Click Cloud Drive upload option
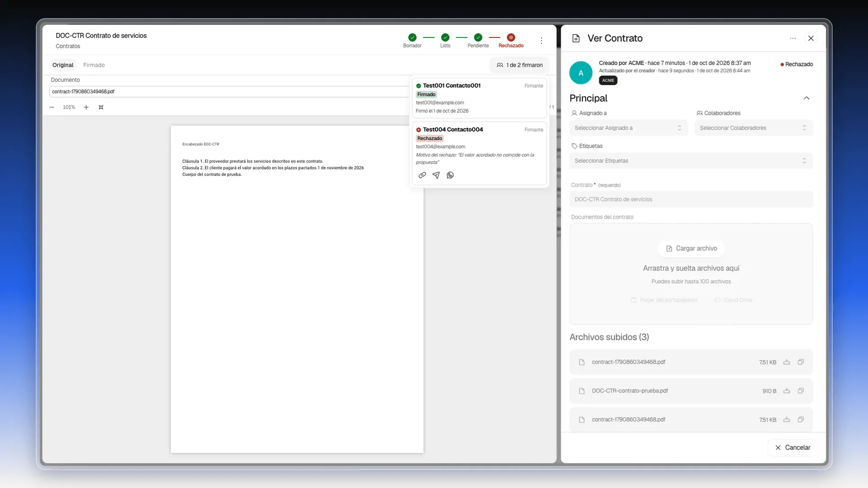Viewport: 868px width, 488px height. pyautogui.click(x=733, y=300)
